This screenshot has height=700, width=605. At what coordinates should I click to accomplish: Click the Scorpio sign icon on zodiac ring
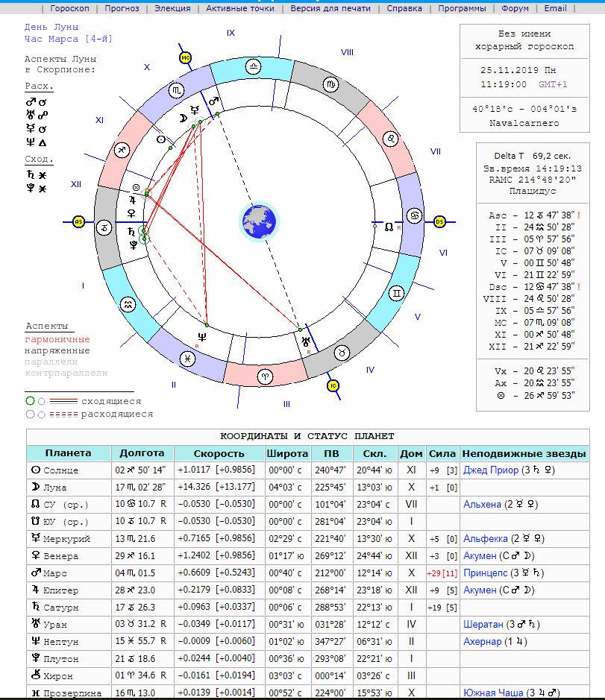(176, 91)
